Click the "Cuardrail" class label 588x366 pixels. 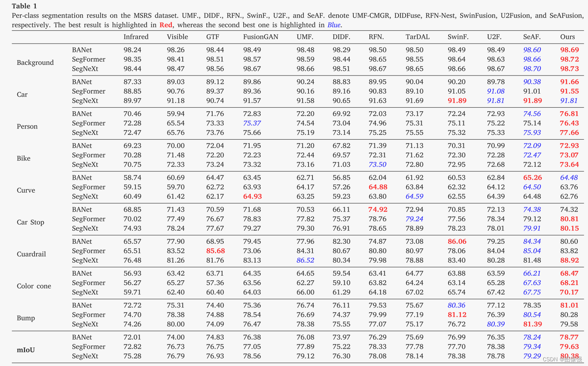(x=31, y=254)
